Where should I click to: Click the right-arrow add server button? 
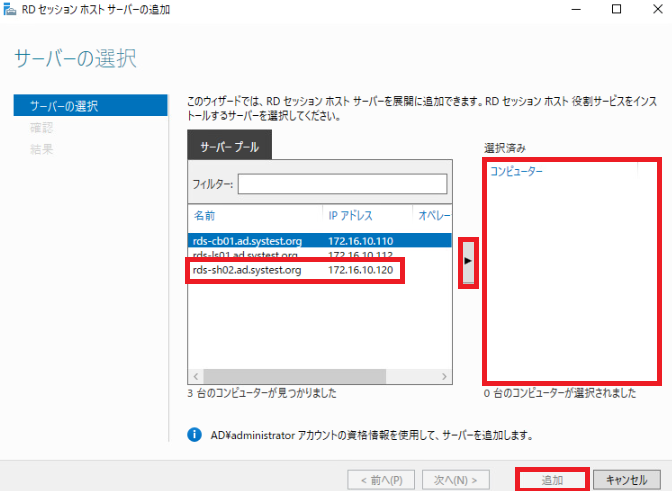pos(468,261)
